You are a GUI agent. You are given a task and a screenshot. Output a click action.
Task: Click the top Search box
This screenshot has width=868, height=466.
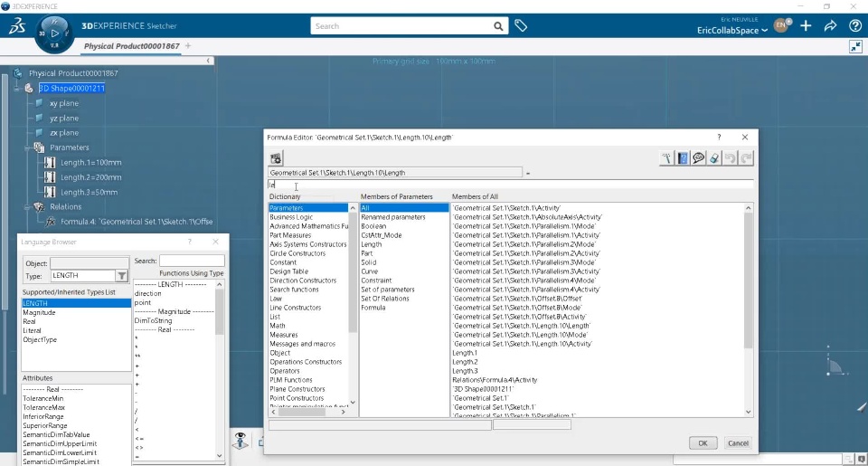[401, 26]
